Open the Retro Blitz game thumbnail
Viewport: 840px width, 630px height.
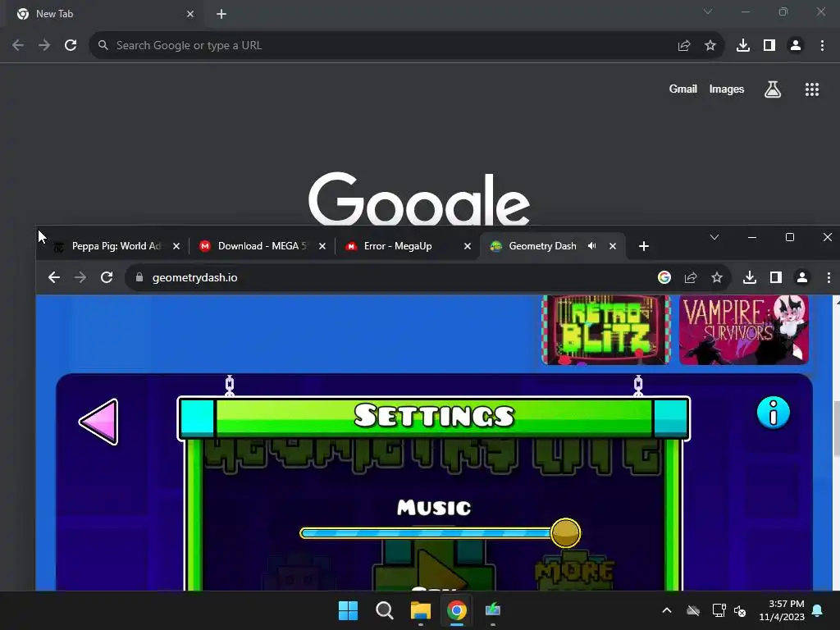click(606, 330)
